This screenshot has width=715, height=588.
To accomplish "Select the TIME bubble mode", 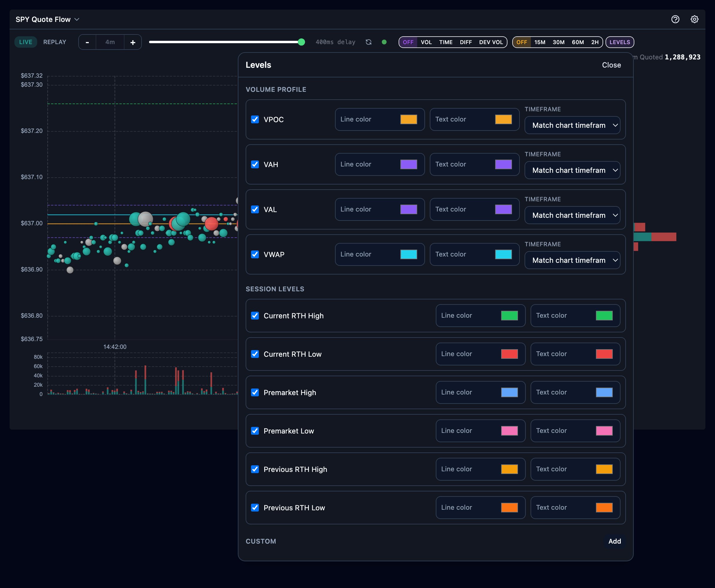I will click(x=446, y=42).
